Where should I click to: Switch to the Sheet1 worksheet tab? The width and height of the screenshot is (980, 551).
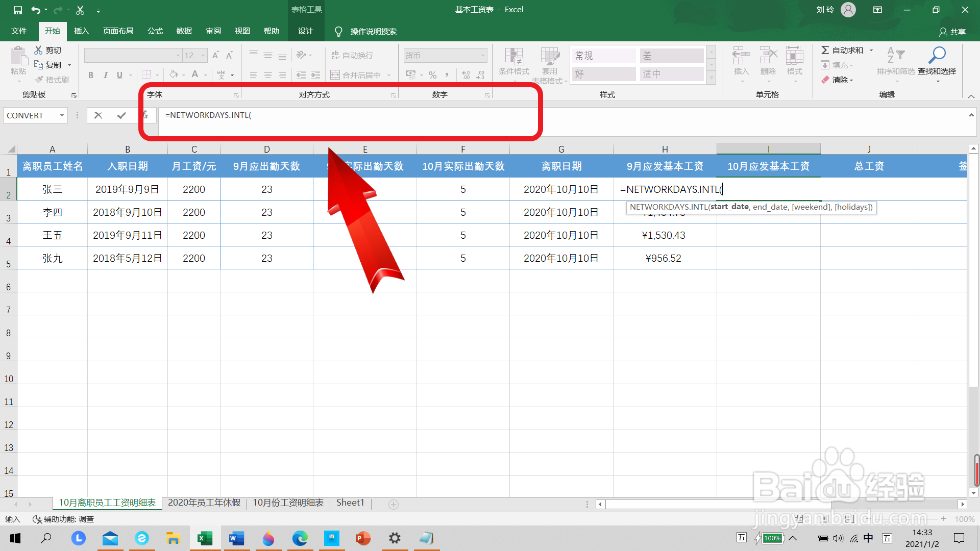[350, 503]
